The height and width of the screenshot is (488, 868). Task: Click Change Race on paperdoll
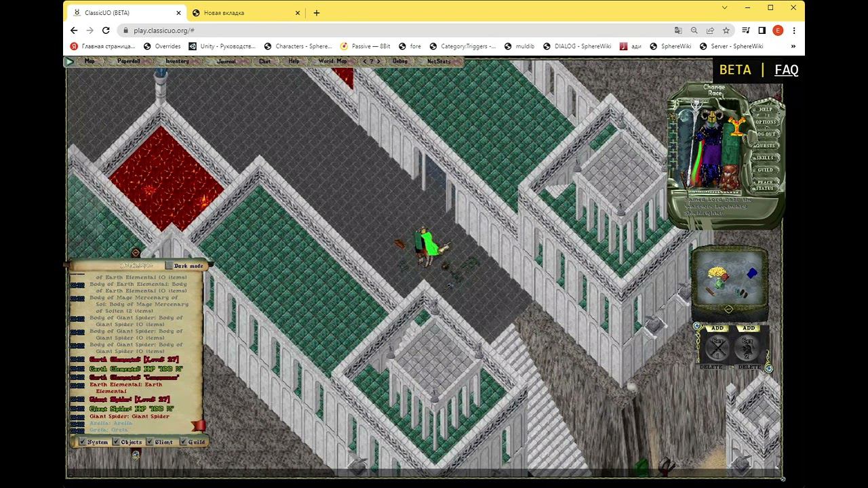click(x=714, y=90)
